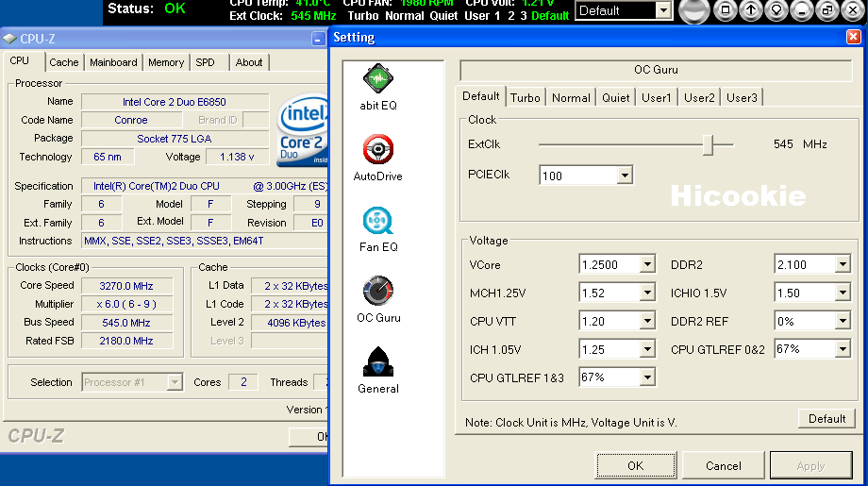Open the User2 profile tab
868x486 pixels.
coord(699,98)
